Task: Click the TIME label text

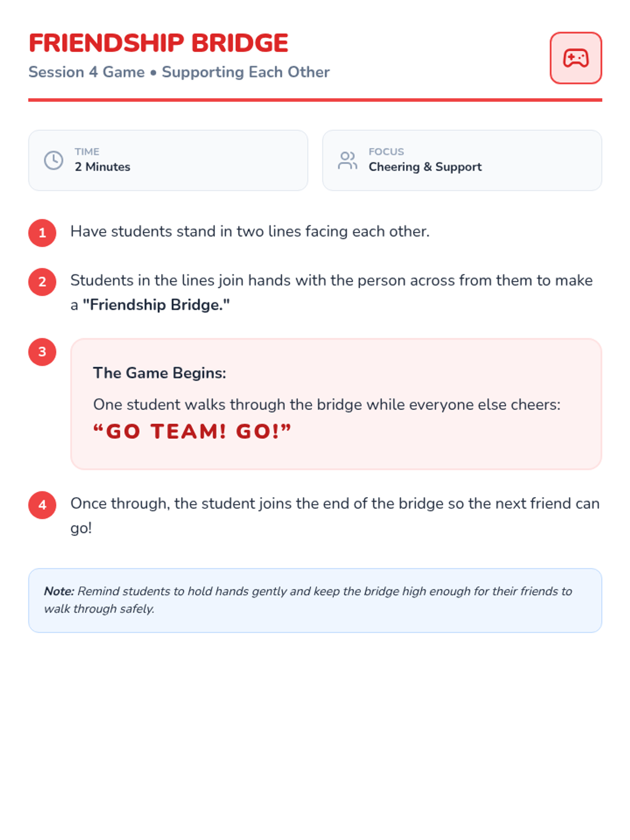Action: [x=87, y=152]
